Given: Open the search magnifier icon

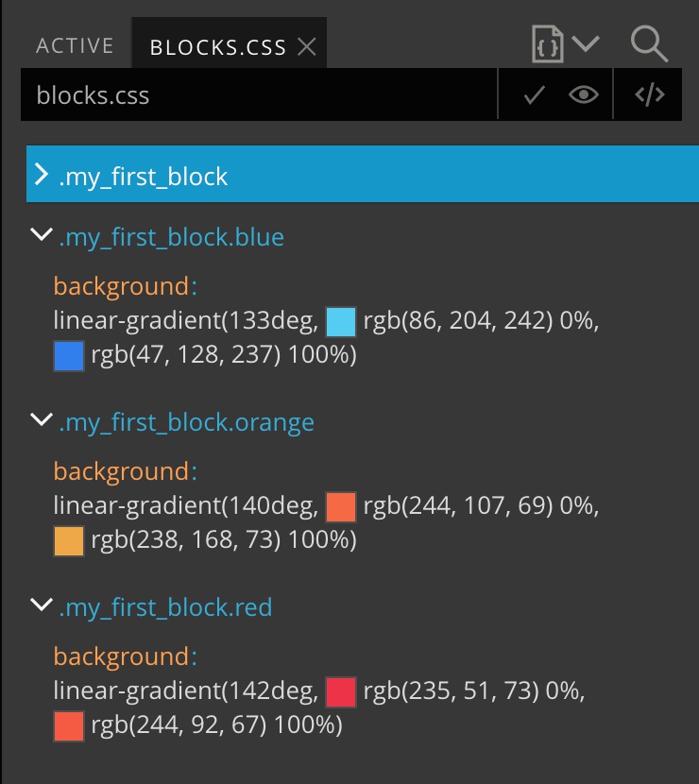Looking at the screenshot, I should point(649,44).
